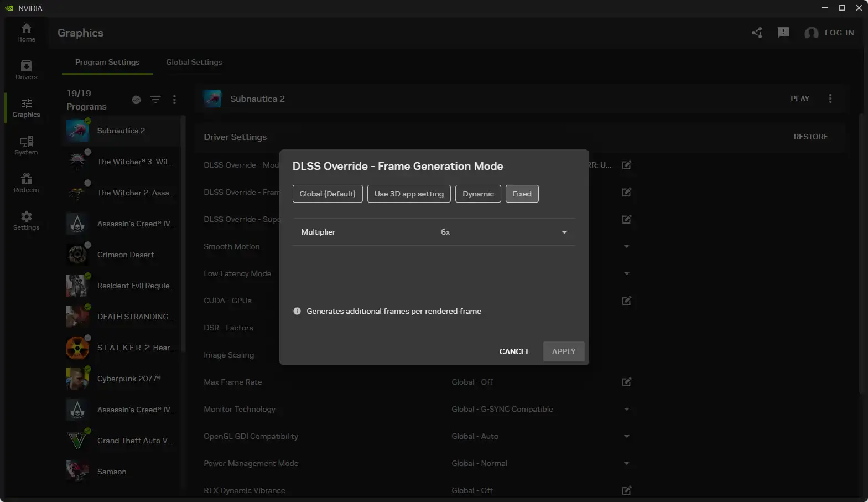Open the program list sort filter icon
The image size is (868, 502).
pyautogui.click(x=156, y=100)
